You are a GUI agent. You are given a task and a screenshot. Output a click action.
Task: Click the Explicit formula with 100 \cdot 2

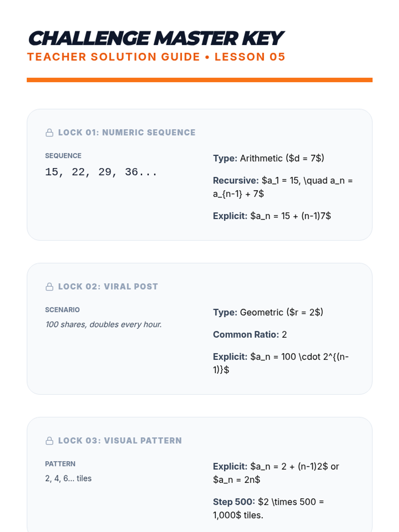(281, 363)
